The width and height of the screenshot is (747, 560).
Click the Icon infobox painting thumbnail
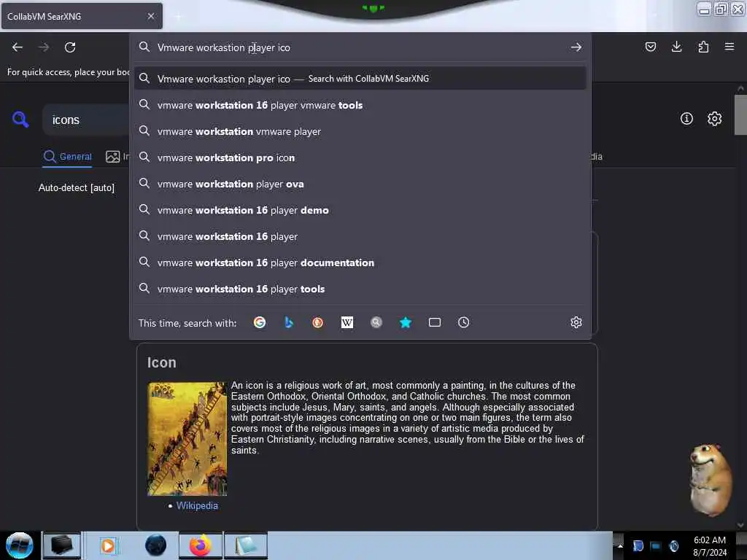click(187, 438)
